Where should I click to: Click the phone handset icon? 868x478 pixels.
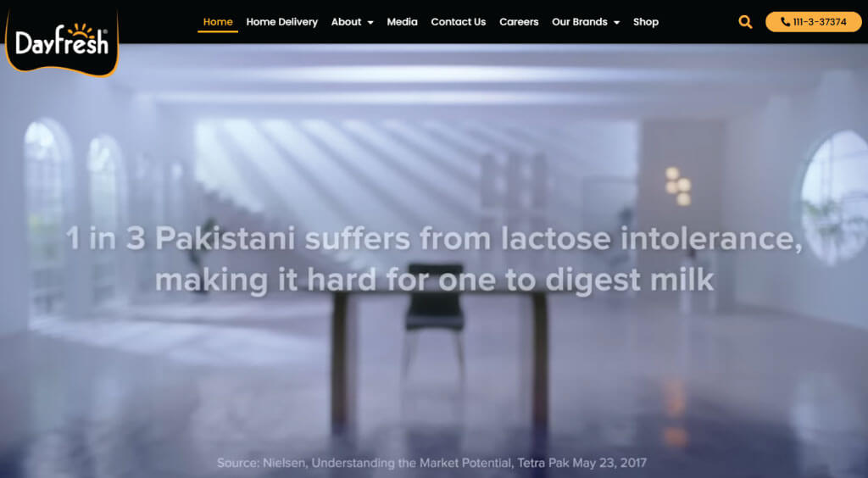pos(784,22)
